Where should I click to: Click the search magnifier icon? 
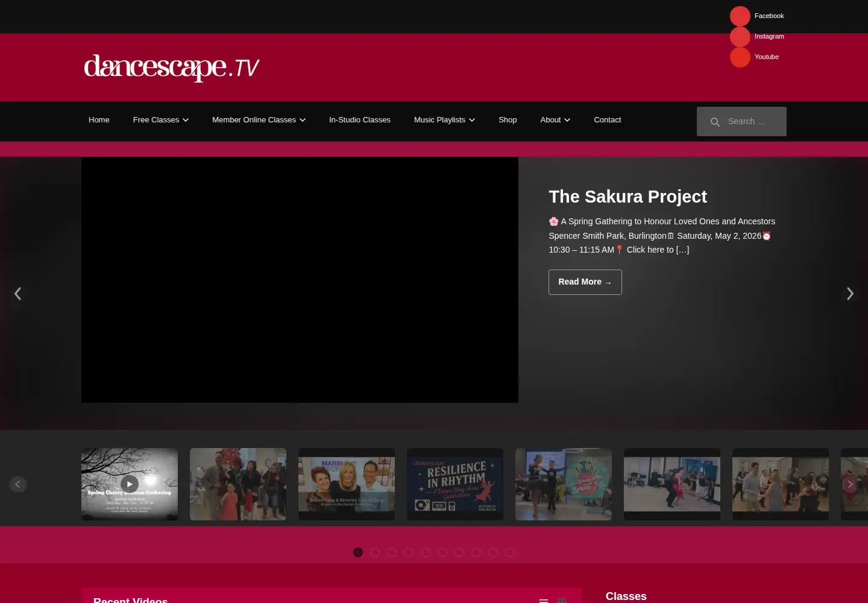715,122
